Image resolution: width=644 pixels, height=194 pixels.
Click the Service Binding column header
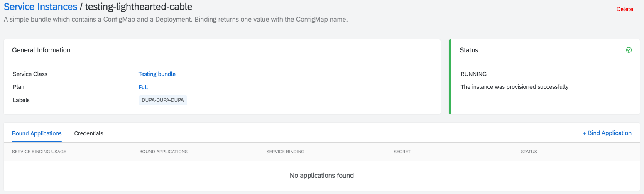coord(285,152)
